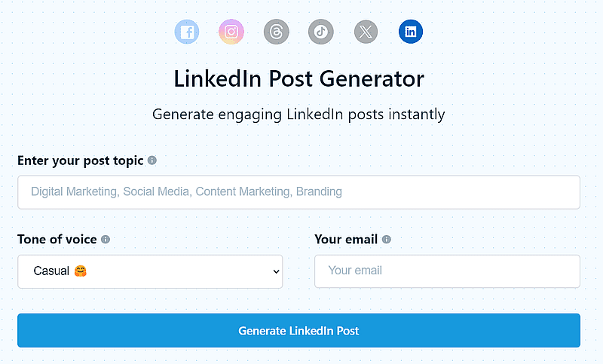This screenshot has height=364, width=603.
Task: Click the "Enter your post topic" label
Action: [x=81, y=161]
